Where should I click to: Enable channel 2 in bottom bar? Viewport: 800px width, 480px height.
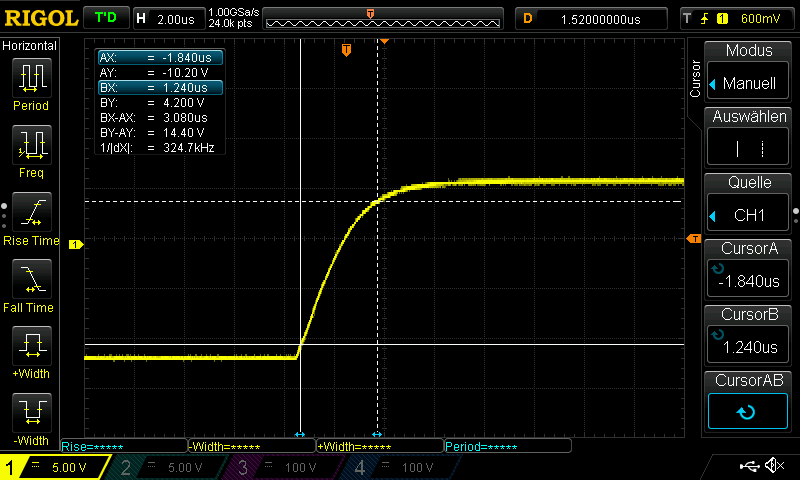tap(168, 467)
